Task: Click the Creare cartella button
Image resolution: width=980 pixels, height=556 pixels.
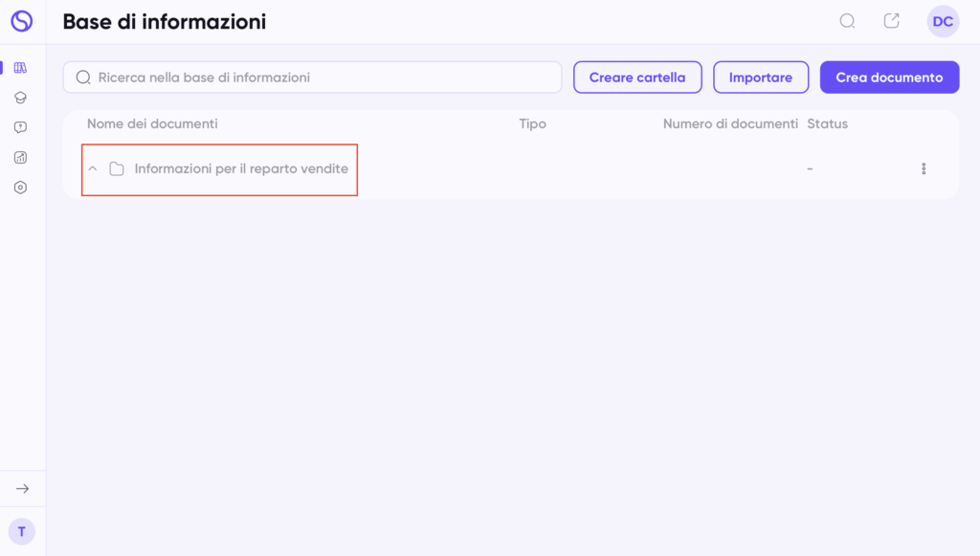Action: (x=637, y=78)
